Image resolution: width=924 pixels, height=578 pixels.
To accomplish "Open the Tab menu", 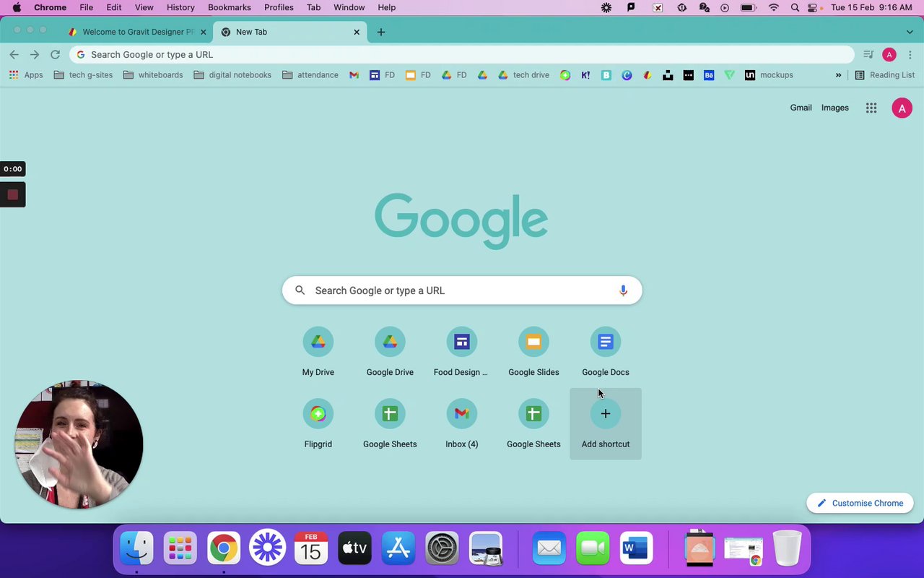I will tap(313, 7).
